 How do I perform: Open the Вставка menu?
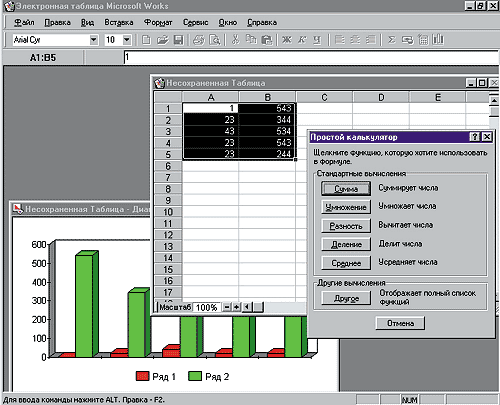pos(119,22)
